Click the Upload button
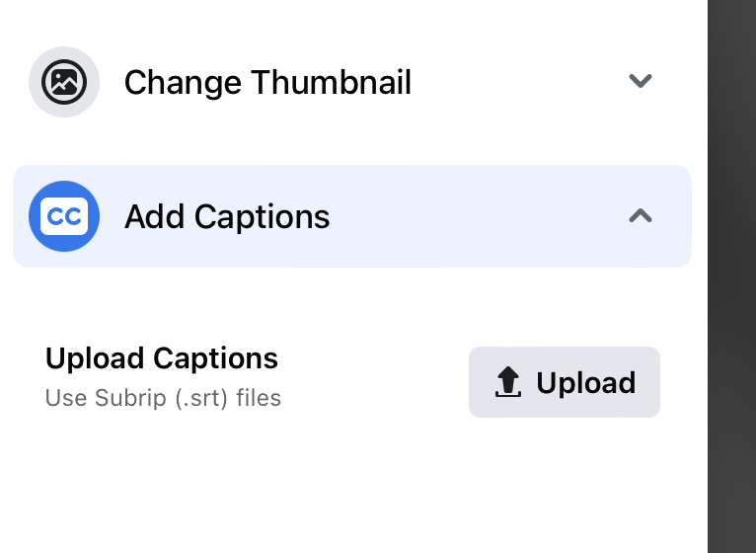The width and height of the screenshot is (756, 553). pyautogui.click(x=565, y=382)
